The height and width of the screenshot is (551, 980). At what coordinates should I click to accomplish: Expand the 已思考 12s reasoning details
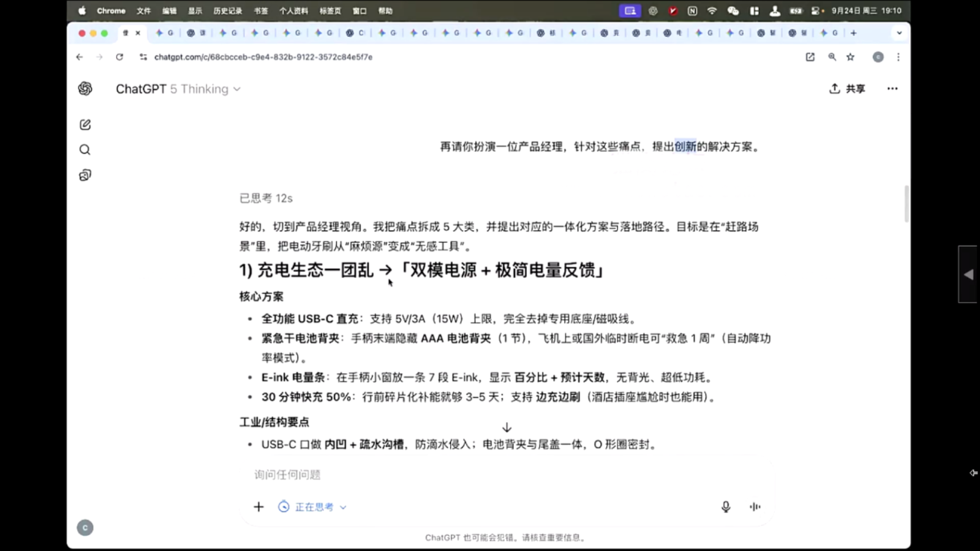click(266, 198)
